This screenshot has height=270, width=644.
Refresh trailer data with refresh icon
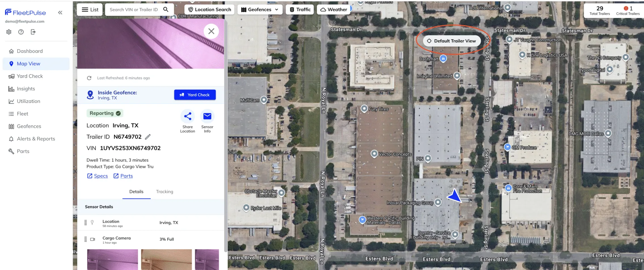click(x=89, y=78)
